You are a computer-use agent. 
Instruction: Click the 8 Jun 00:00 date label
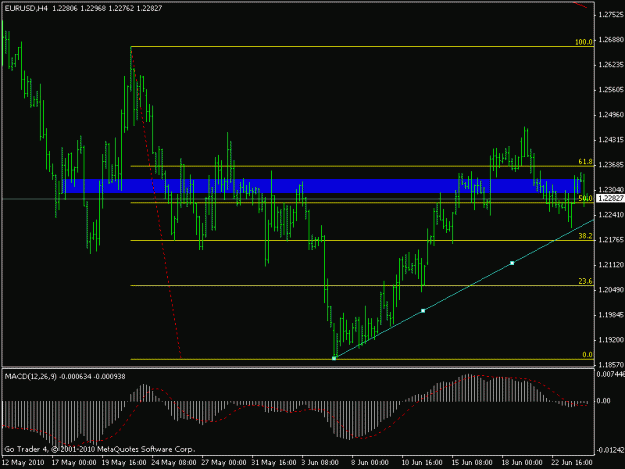coord(370,463)
